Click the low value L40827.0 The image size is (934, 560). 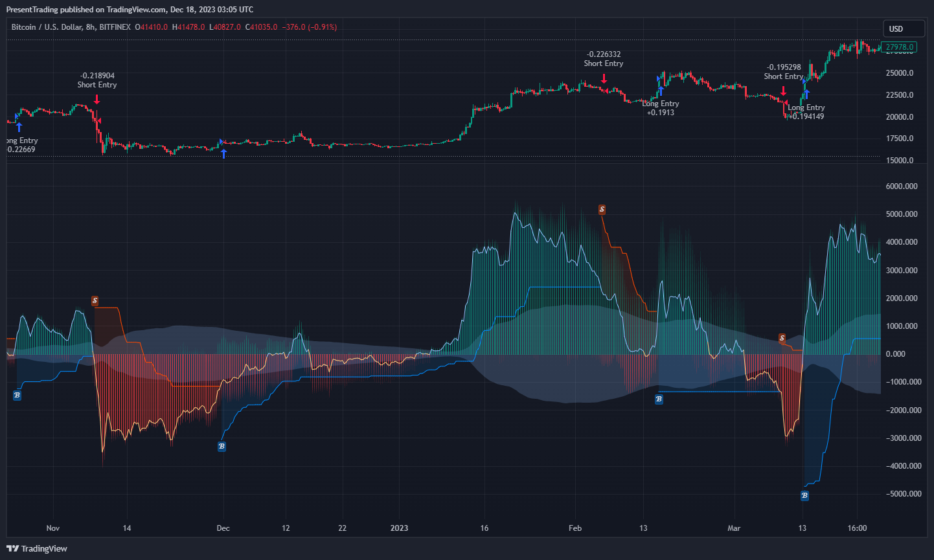(225, 27)
